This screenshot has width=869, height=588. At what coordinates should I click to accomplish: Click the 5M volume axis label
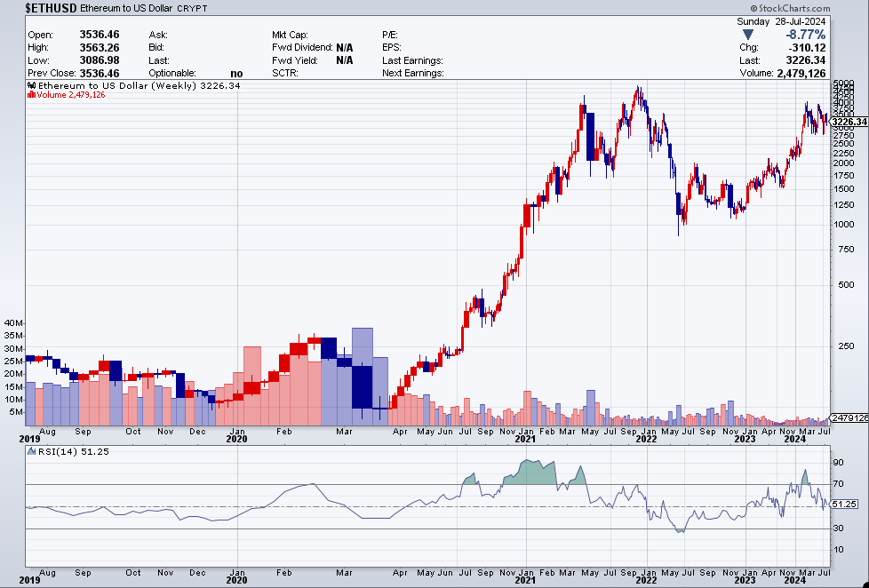[15, 412]
